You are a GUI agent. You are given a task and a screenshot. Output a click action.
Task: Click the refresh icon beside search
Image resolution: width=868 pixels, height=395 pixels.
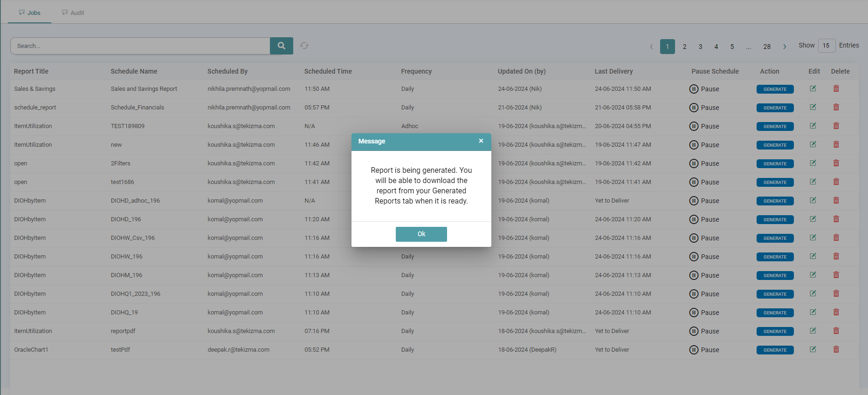tap(304, 46)
